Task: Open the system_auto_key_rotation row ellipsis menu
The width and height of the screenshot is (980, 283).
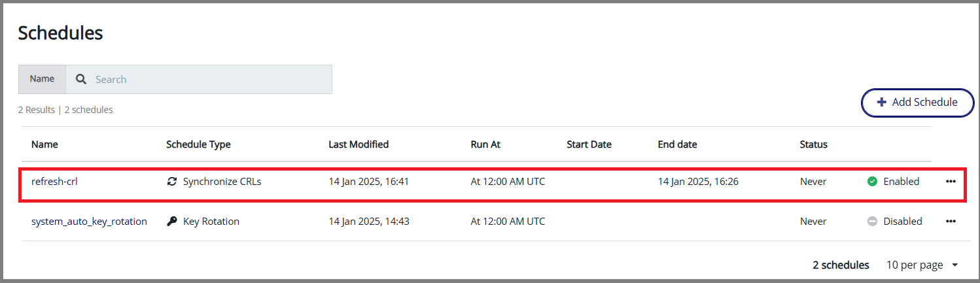Action: click(x=951, y=222)
